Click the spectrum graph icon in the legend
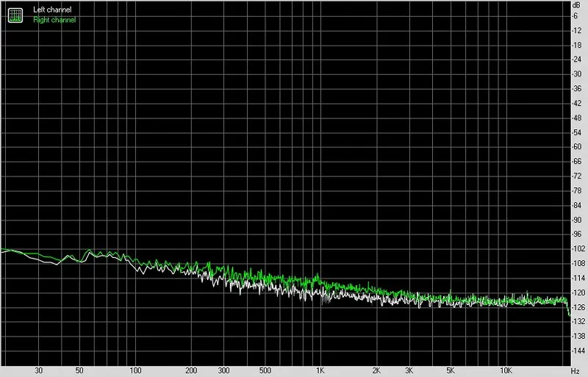588x377 pixels. click(x=15, y=15)
